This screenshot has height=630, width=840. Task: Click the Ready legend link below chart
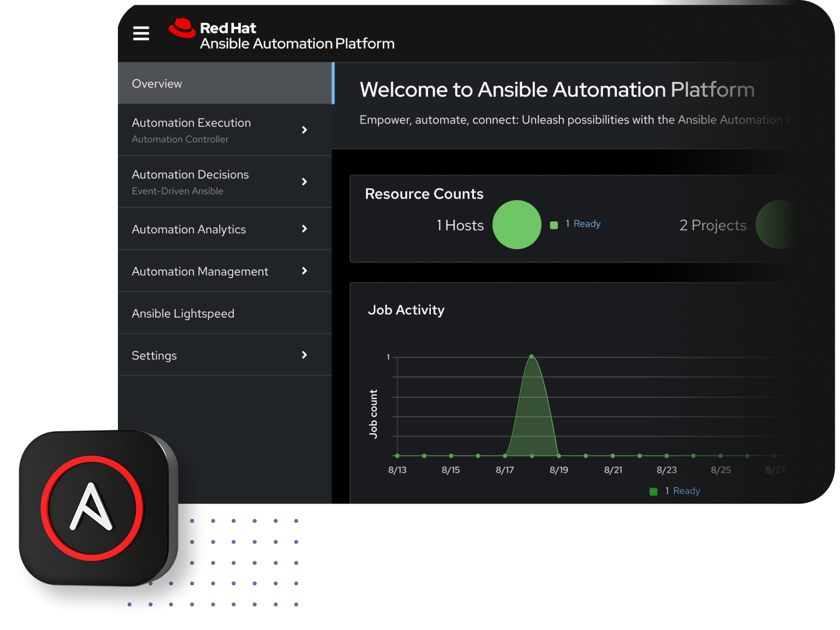click(686, 491)
